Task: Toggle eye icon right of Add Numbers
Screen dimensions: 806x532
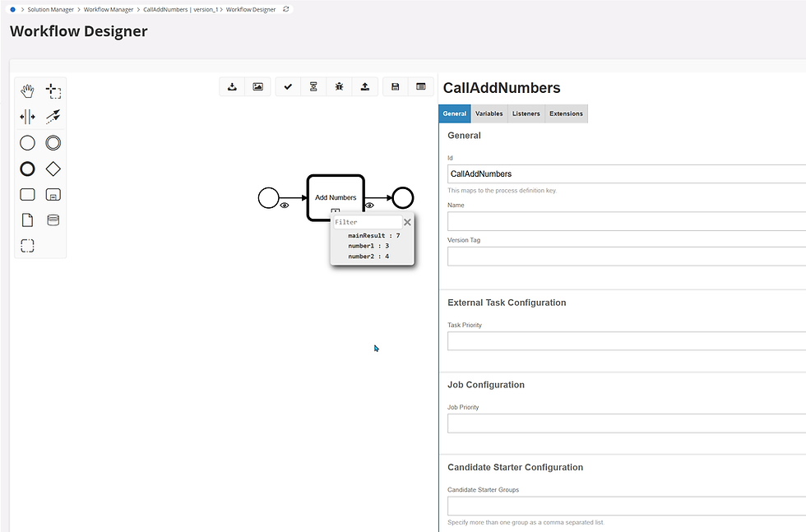Action: [369, 205]
